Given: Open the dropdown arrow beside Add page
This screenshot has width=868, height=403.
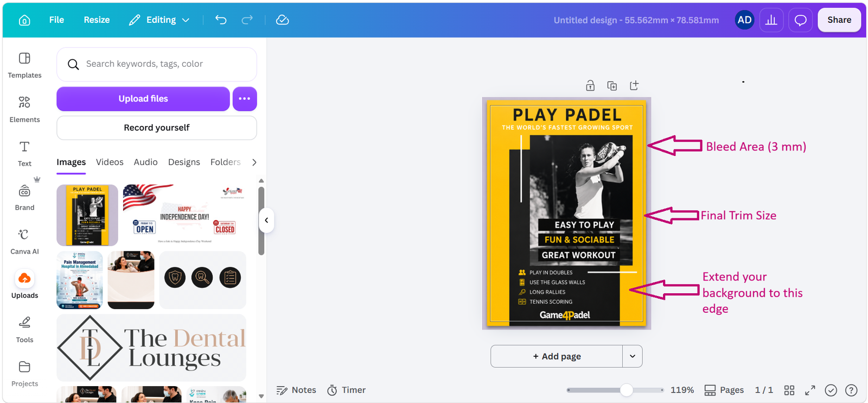Looking at the screenshot, I should (633, 356).
